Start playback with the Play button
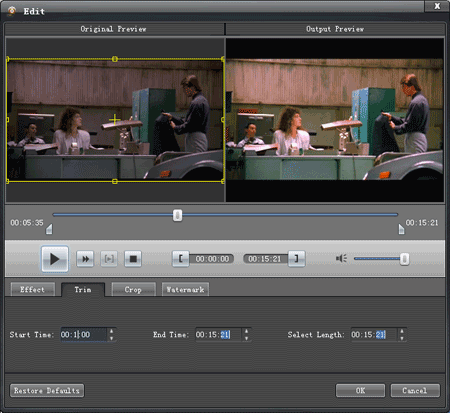 55,259
